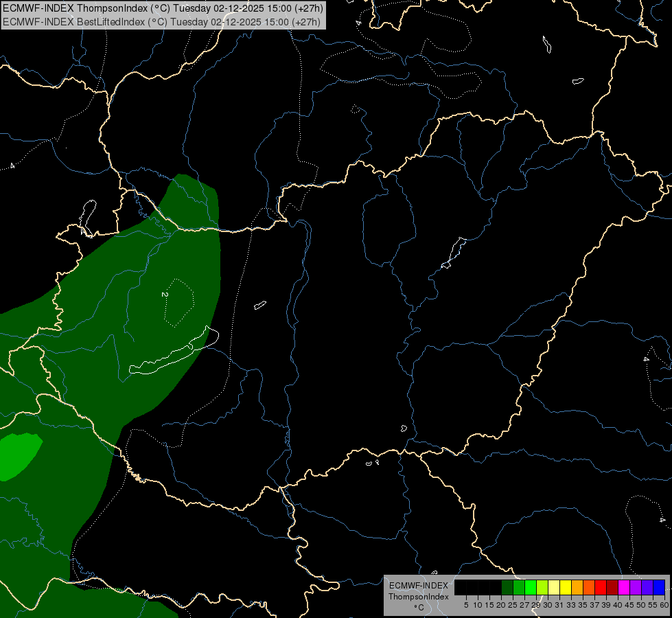Click the BestLiftedIndex title line in header
This screenshot has width=672, height=618.
[161, 21]
